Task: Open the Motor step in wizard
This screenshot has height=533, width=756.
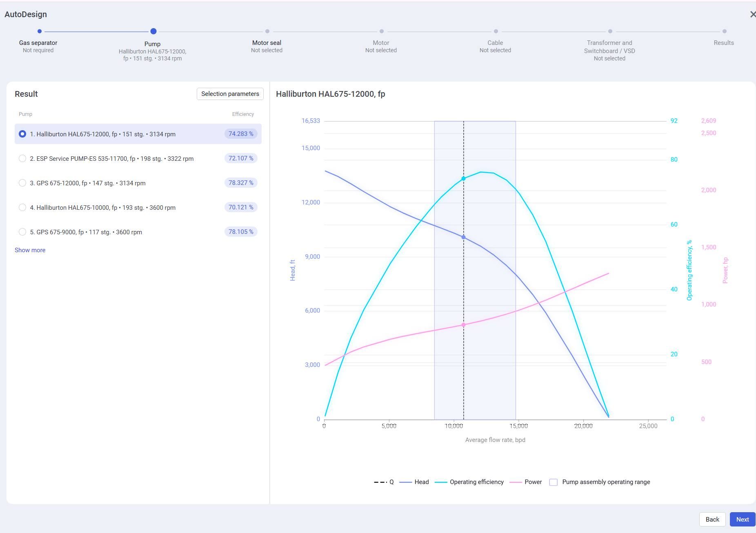Action: click(x=381, y=43)
